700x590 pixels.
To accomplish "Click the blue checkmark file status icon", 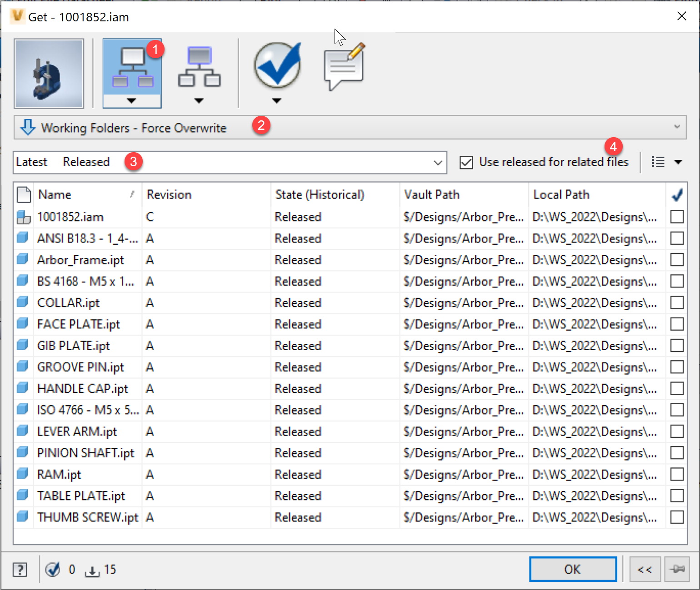I will click(x=277, y=66).
